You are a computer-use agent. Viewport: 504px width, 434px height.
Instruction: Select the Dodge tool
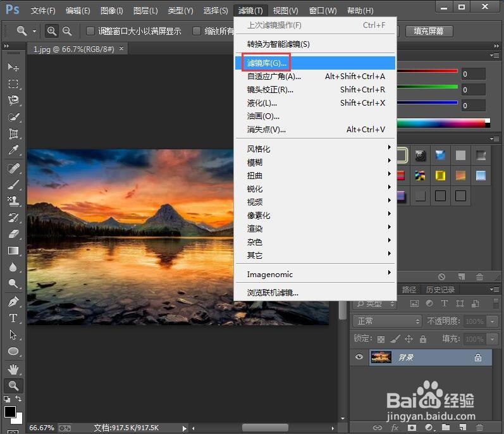pyautogui.click(x=13, y=283)
